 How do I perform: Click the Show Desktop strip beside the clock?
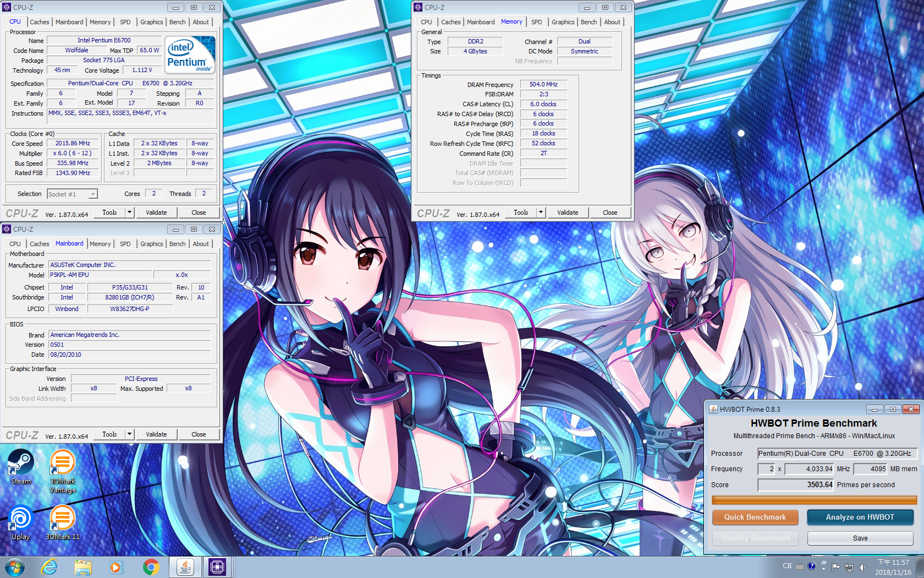tap(920, 567)
